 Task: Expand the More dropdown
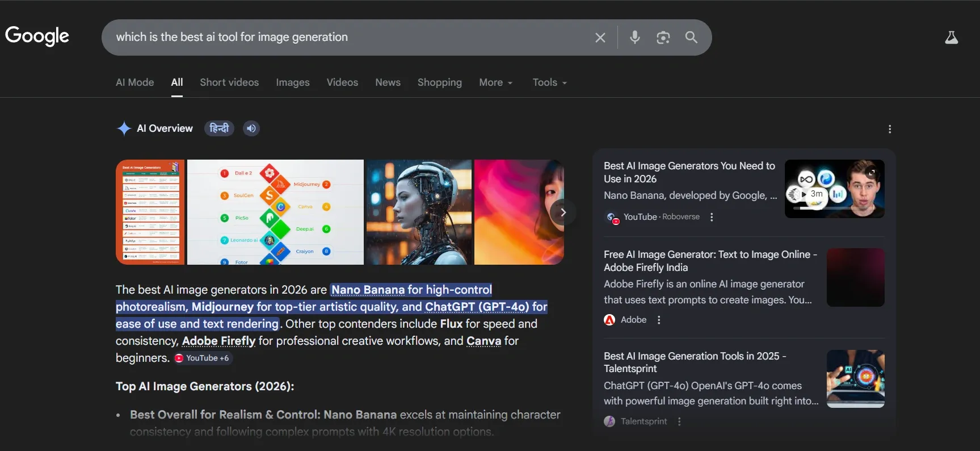496,82
